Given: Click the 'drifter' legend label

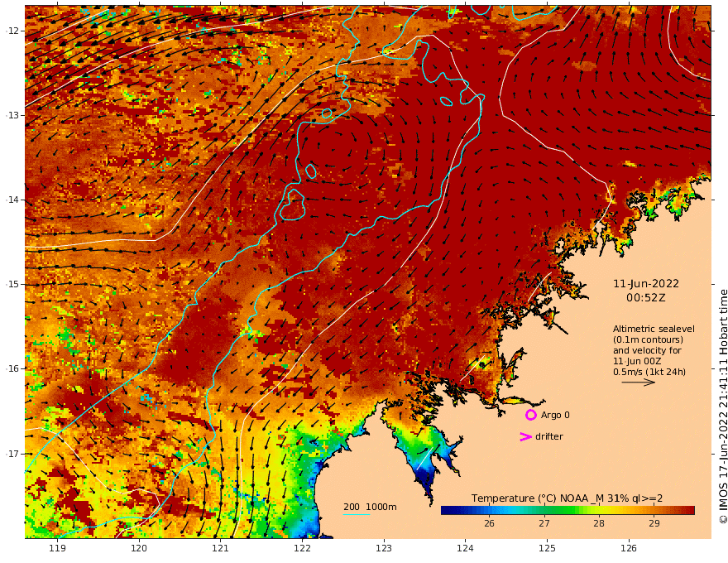Looking at the screenshot, I should pyautogui.click(x=548, y=436).
